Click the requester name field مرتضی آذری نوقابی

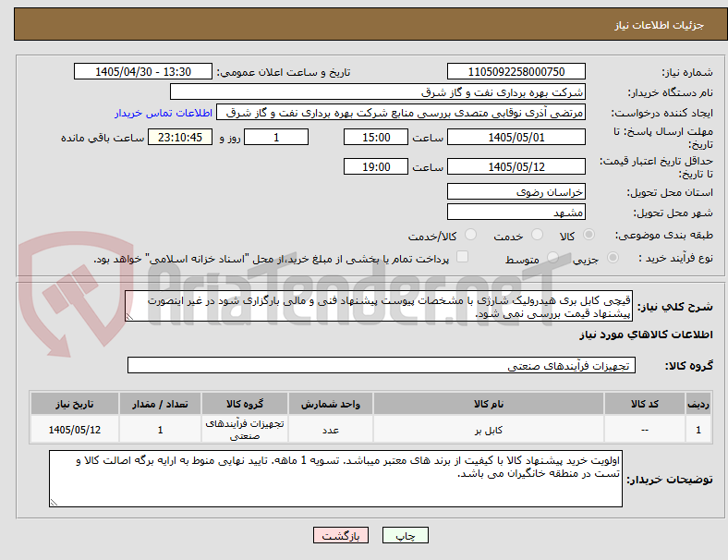[x=401, y=113]
